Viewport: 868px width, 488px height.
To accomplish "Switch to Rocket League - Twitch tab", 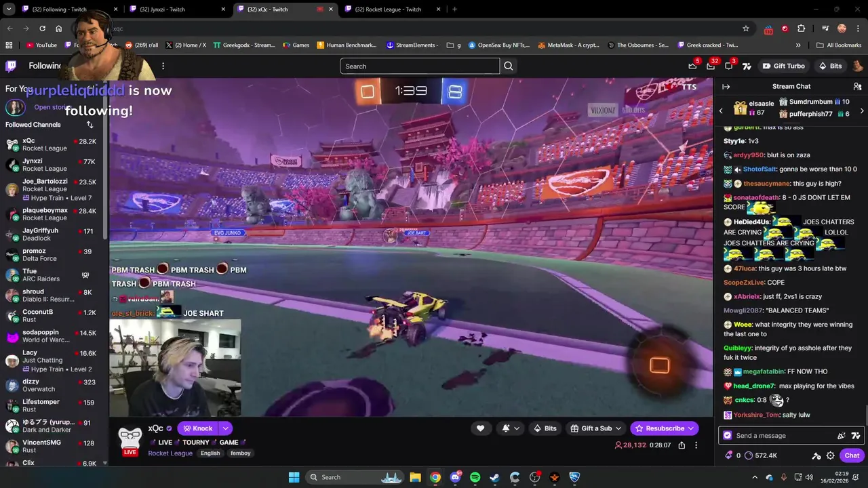I will [x=392, y=9].
